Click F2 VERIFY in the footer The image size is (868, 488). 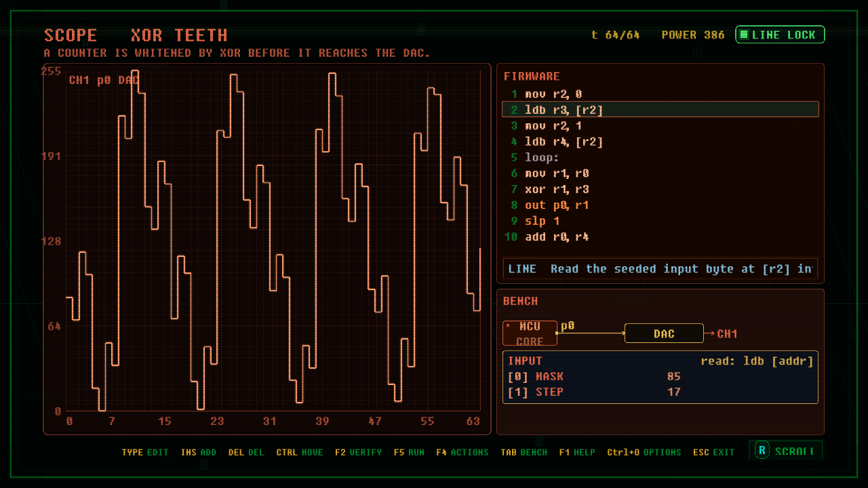[x=358, y=452]
